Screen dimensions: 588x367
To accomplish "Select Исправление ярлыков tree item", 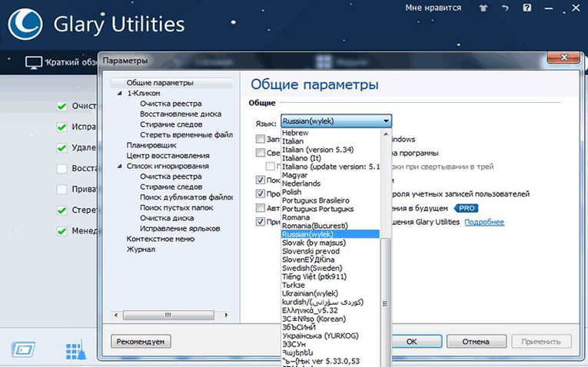I will pyautogui.click(x=180, y=229).
